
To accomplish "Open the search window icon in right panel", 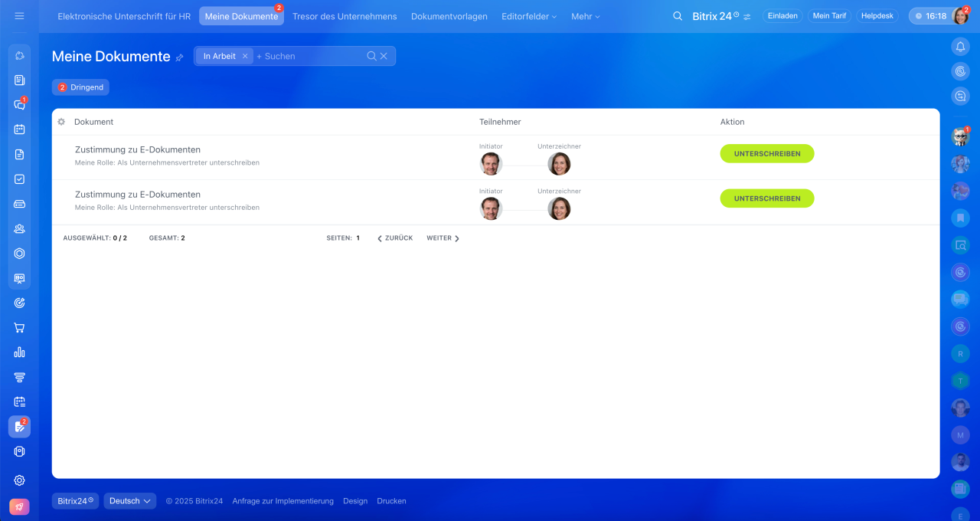I will tap(960, 245).
